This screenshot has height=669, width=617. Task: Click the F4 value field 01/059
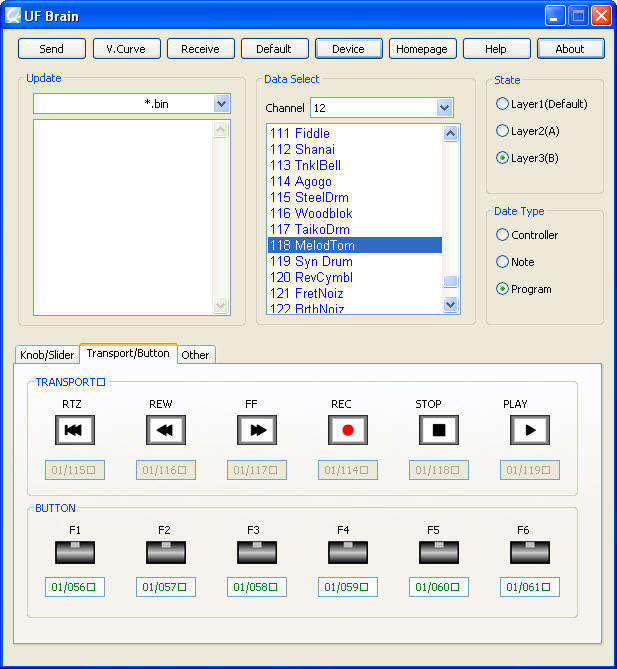coord(348,587)
